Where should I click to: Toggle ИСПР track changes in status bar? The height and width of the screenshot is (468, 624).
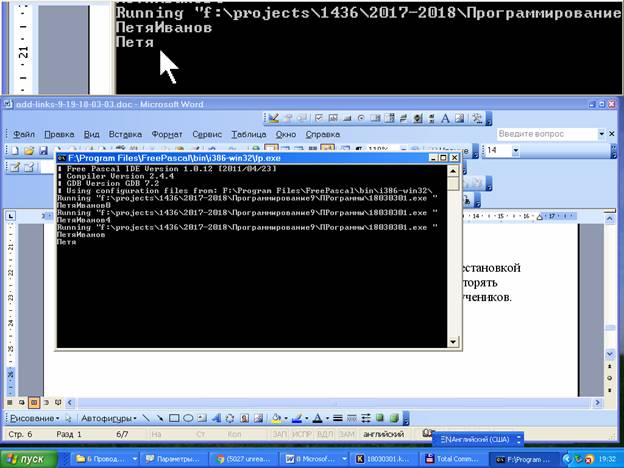(x=302, y=434)
